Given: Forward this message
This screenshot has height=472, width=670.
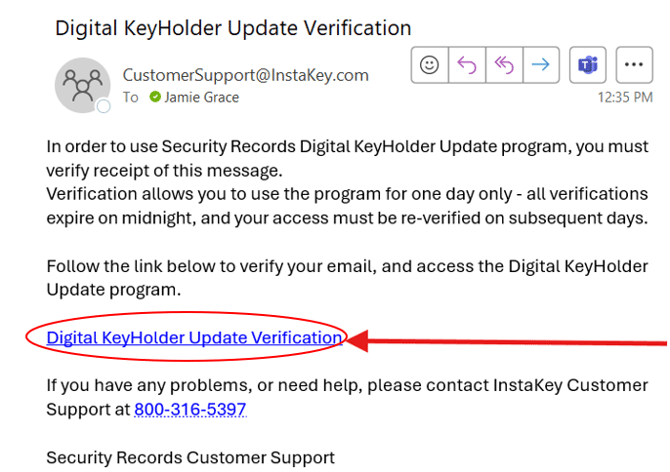Looking at the screenshot, I should click(541, 65).
